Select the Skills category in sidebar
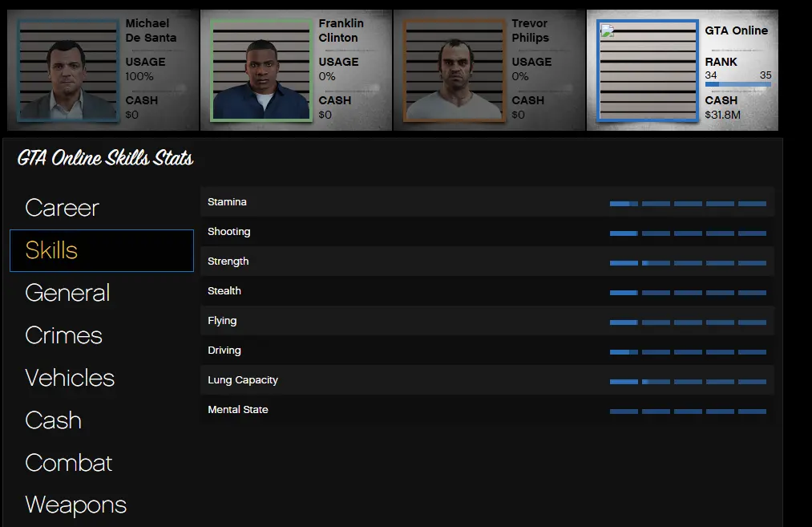 [102, 250]
